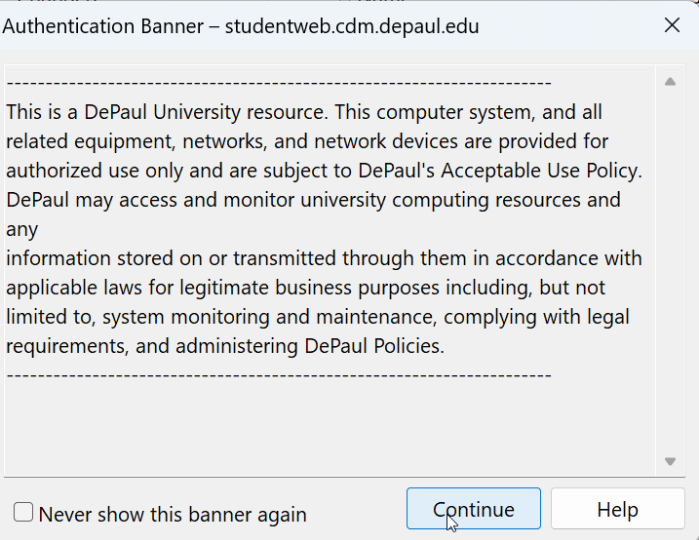Click the 'related equipment, networks' text line
Image resolution: width=699 pixels, height=540 pixels.
pyautogui.click(x=307, y=141)
